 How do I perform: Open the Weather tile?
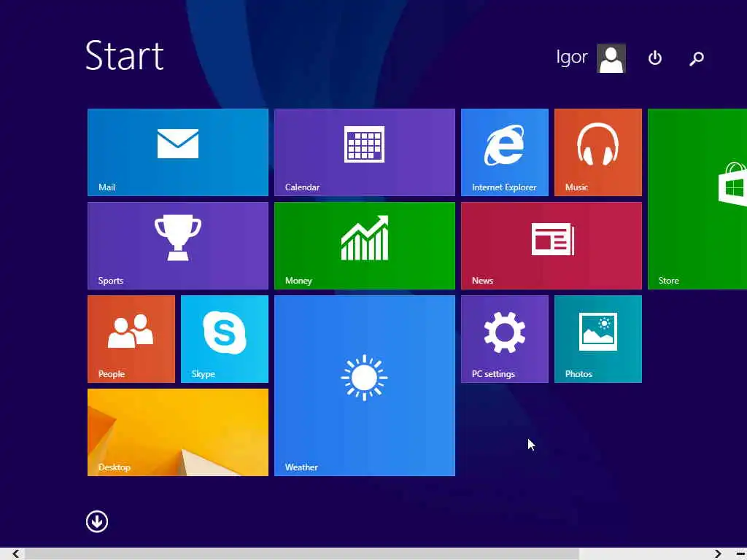click(365, 386)
